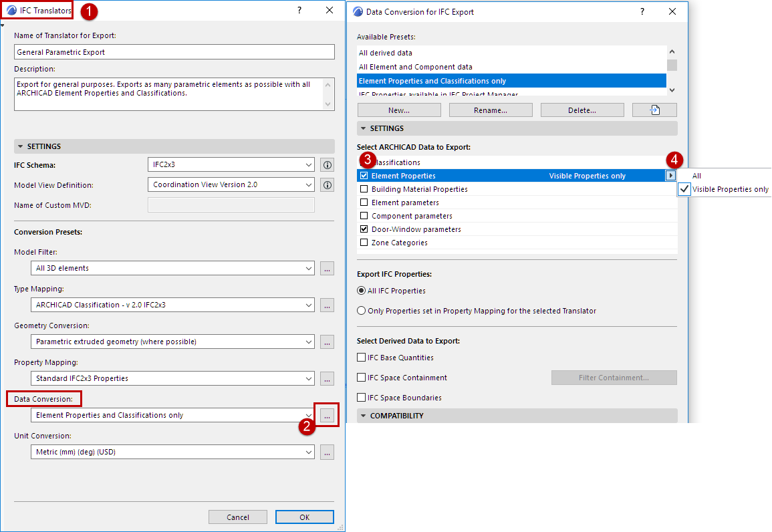Close the IFC Translators window
Image resolution: width=772 pixels, height=532 pixels.
pyautogui.click(x=330, y=10)
